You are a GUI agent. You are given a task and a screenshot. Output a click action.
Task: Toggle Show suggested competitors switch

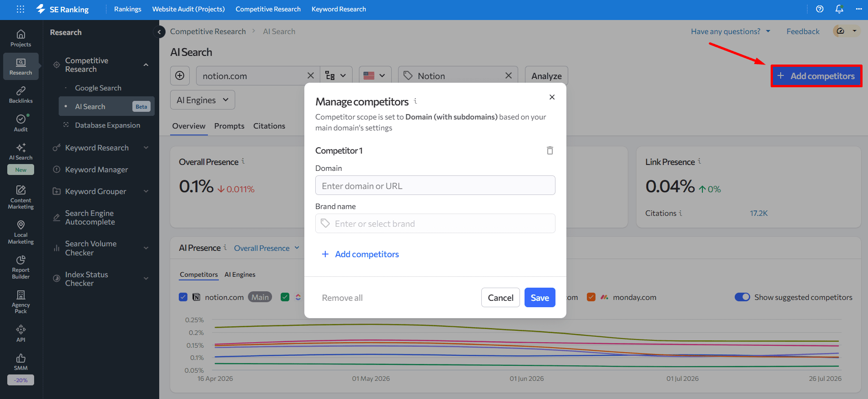(x=742, y=297)
